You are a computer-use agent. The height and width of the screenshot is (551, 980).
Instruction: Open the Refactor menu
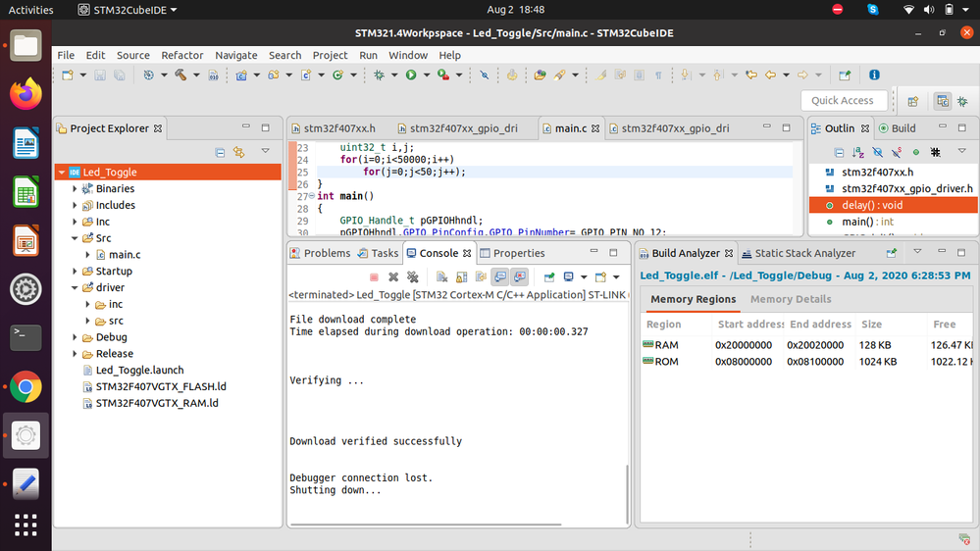[x=181, y=55]
